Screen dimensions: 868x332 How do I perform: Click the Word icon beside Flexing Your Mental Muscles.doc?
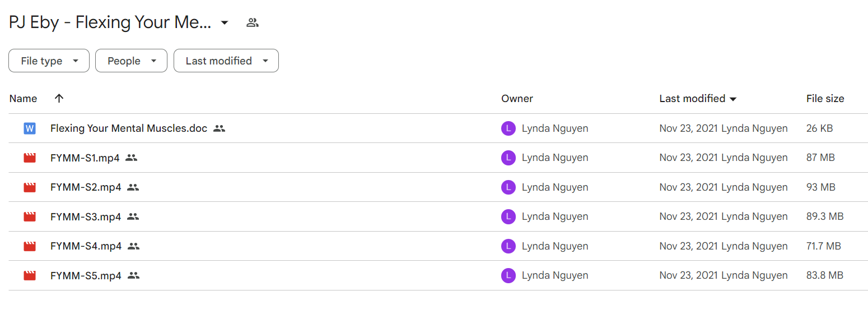30,128
